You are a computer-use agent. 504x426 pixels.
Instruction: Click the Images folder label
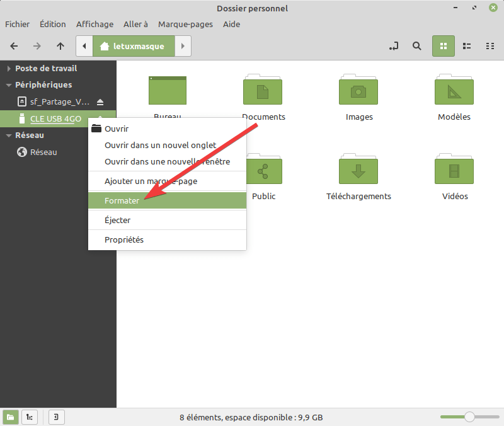pyautogui.click(x=359, y=117)
